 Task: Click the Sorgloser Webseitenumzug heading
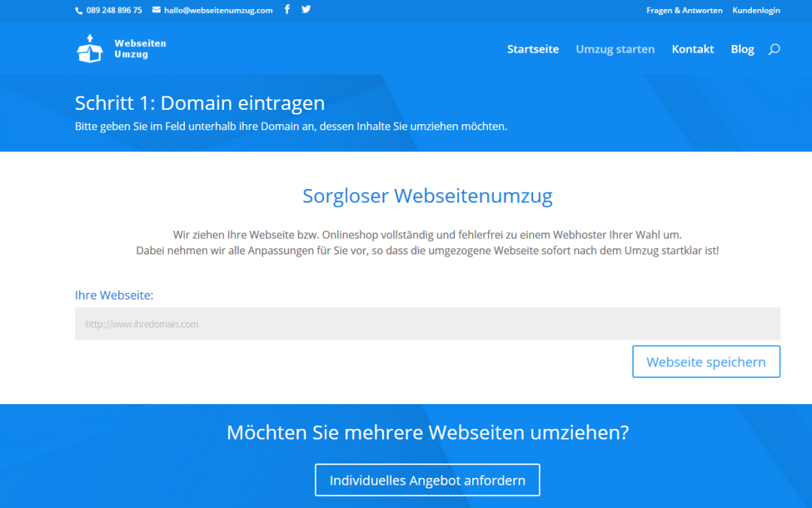(x=427, y=196)
